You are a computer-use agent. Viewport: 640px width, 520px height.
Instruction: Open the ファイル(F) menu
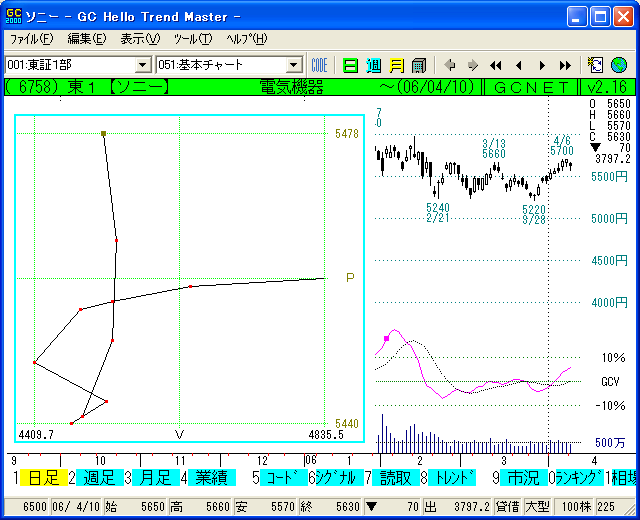[x=31, y=39]
